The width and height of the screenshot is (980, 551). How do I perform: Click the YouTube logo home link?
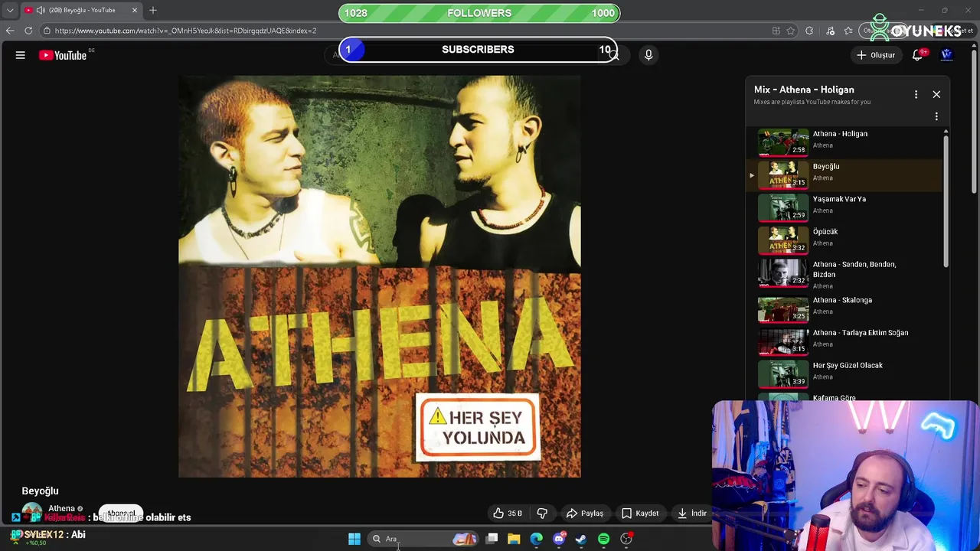click(63, 55)
